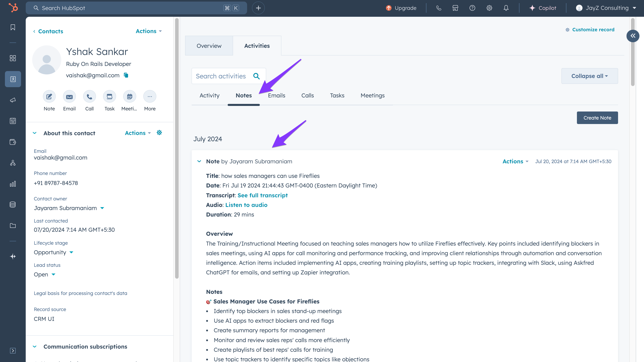Open the Reporting bar chart icon in the sidebar
This screenshot has width=644, height=362.
pos(13,184)
